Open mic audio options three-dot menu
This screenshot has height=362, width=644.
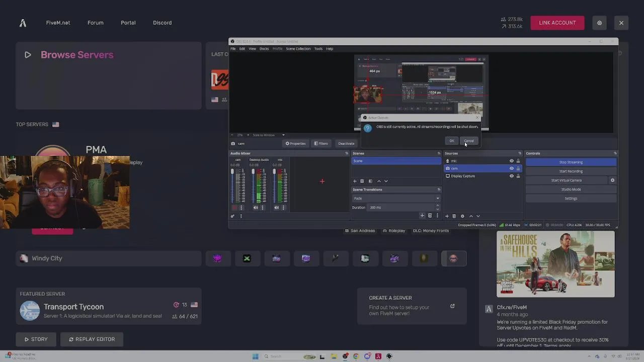coord(283,207)
